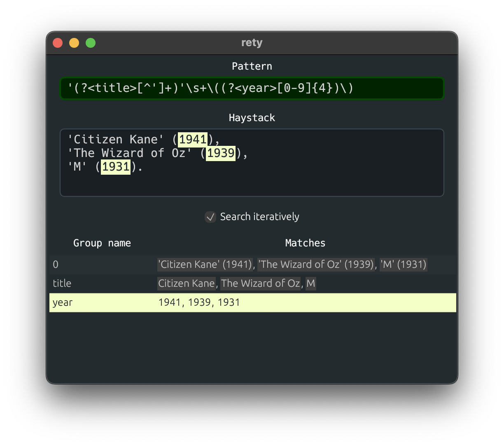
Task: Click the Group name column header
Action: click(102, 243)
